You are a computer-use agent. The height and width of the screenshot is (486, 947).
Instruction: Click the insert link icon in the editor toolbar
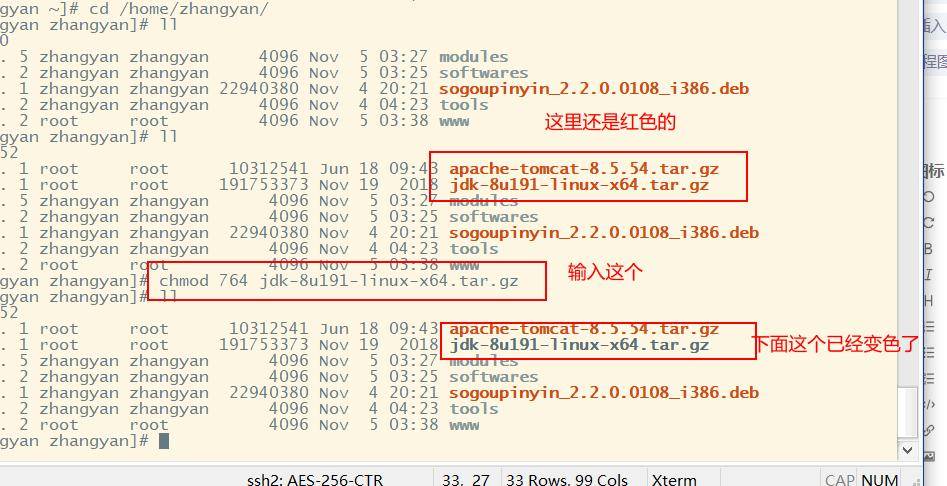[929, 430]
